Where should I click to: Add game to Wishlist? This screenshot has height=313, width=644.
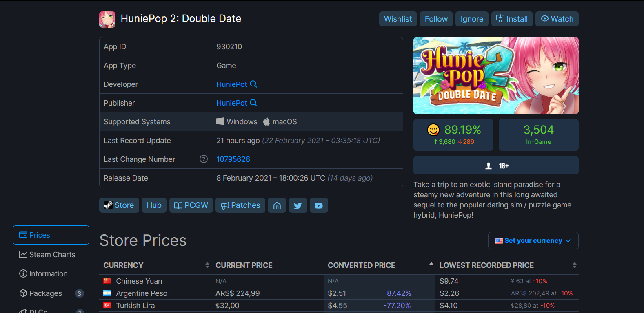(x=398, y=19)
